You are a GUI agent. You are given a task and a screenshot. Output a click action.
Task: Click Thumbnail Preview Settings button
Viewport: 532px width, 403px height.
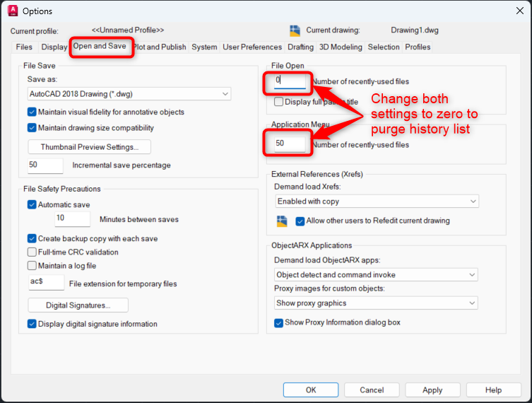click(90, 147)
